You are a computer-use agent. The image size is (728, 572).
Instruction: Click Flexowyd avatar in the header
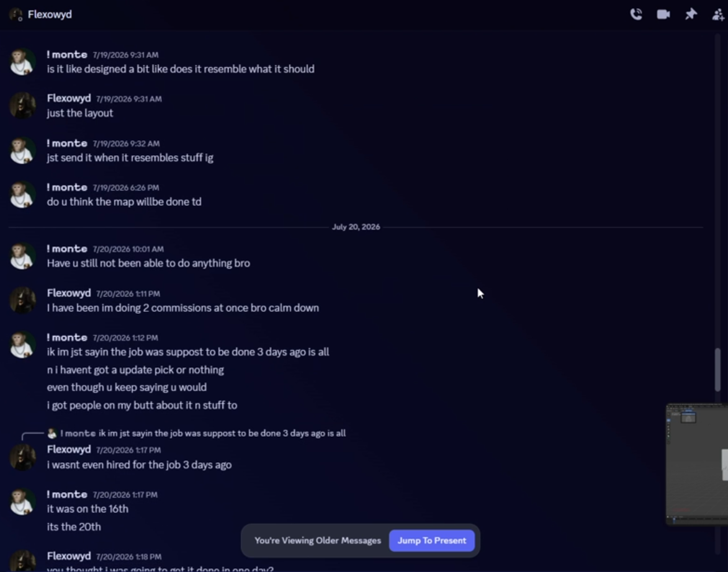pos(16,15)
